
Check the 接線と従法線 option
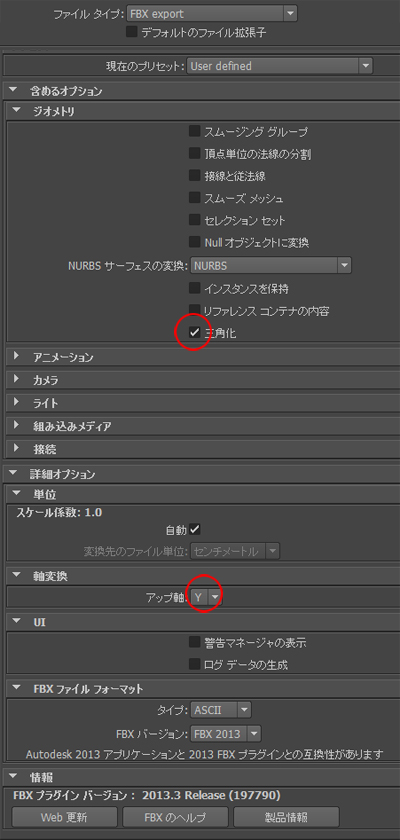[x=194, y=176]
